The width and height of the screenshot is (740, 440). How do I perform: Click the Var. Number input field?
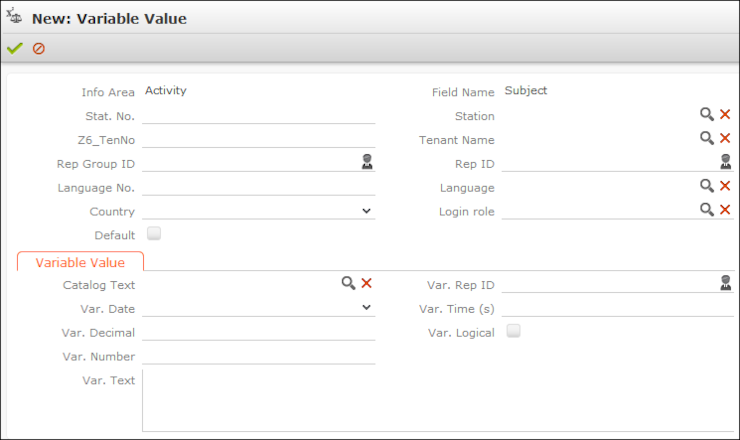258,355
